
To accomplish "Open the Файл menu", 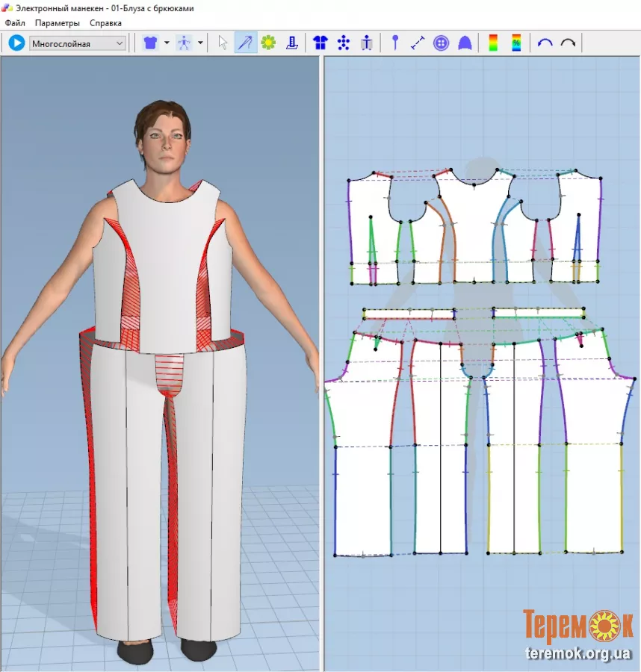I will click(15, 23).
